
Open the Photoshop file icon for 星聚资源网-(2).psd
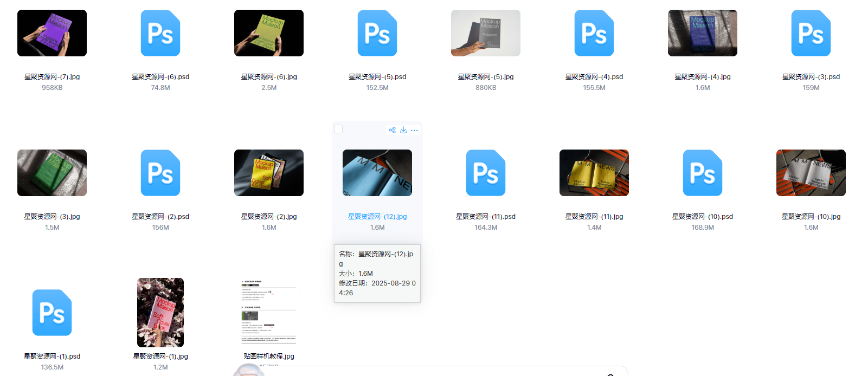tap(160, 173)
